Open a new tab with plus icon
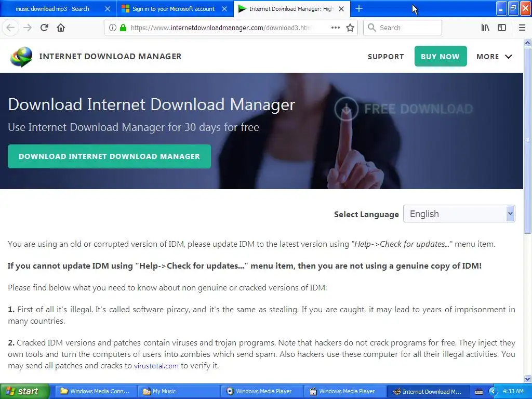The height and width of the screenshot is (399, 532). 358,8
